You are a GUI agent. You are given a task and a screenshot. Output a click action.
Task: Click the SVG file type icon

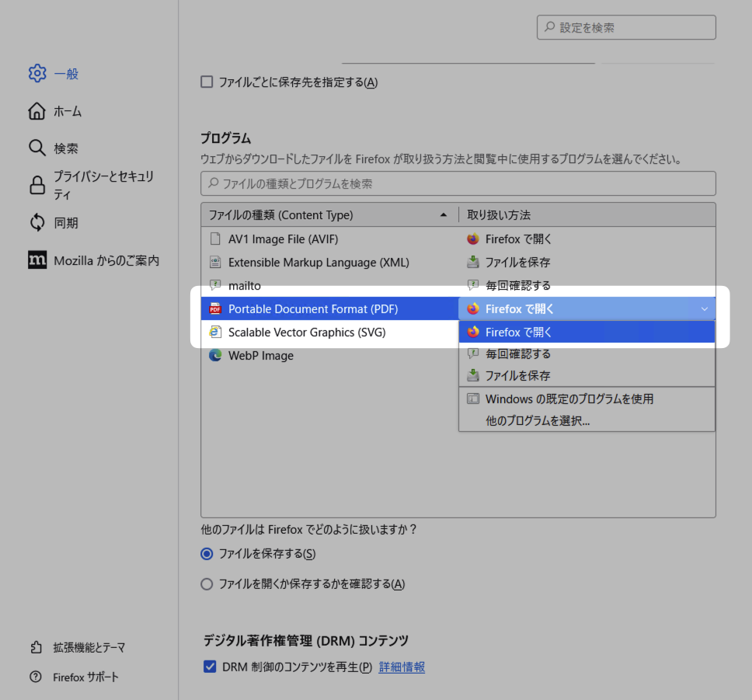tap(215, 332)
